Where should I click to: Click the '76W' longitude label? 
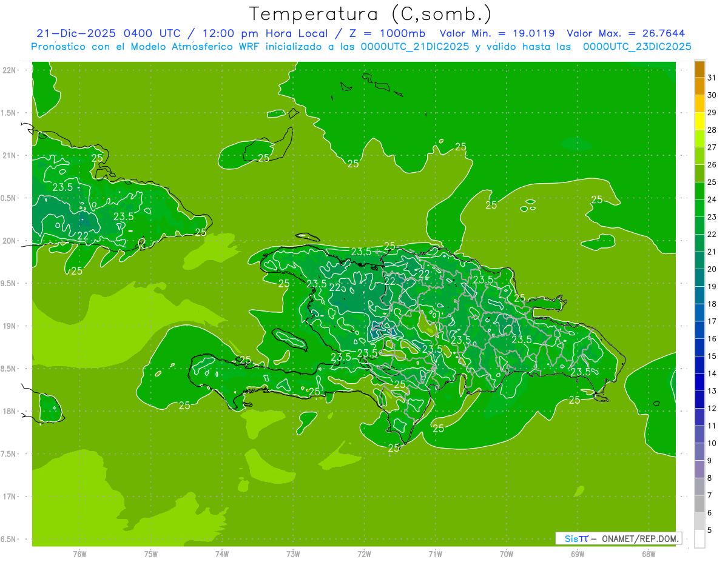point(79,554)
